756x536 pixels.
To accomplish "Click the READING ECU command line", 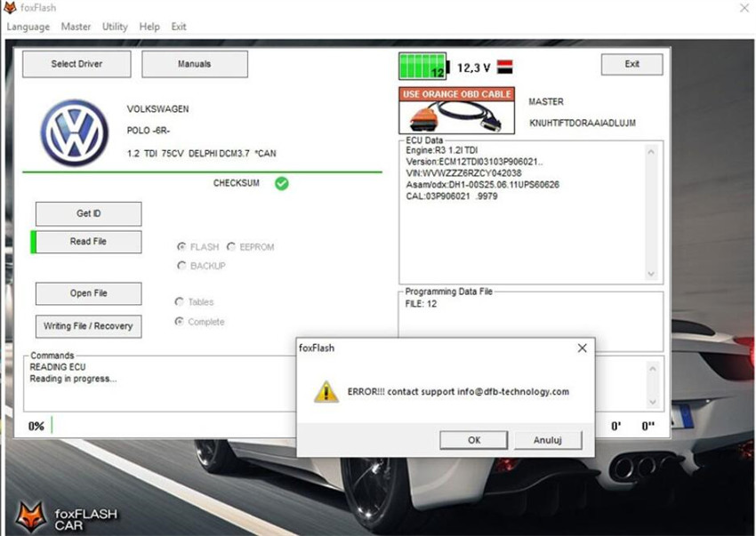I will (x=58, y=367).
